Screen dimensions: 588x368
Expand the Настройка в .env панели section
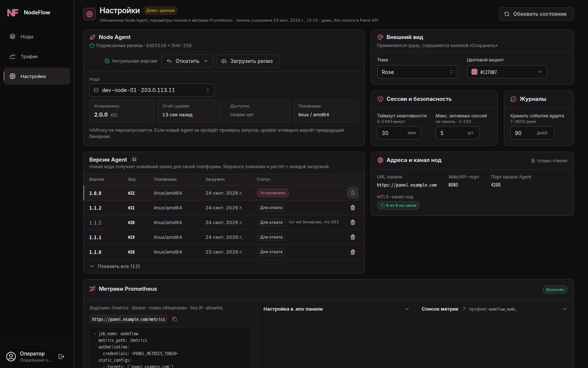[x=336, y=309]
